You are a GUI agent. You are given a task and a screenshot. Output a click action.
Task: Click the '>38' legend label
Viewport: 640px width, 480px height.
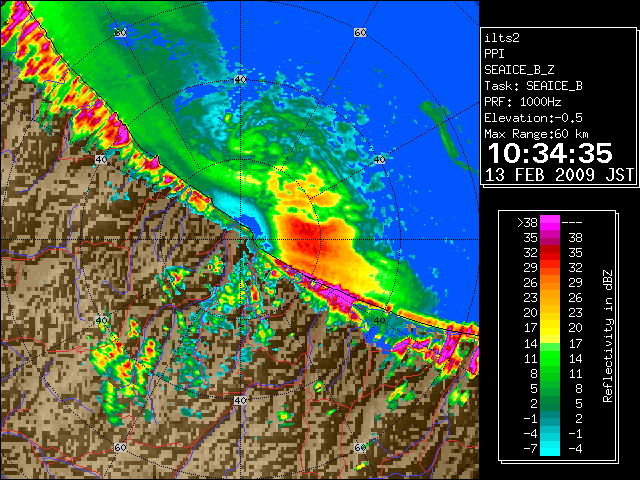(x=527, y=222)
